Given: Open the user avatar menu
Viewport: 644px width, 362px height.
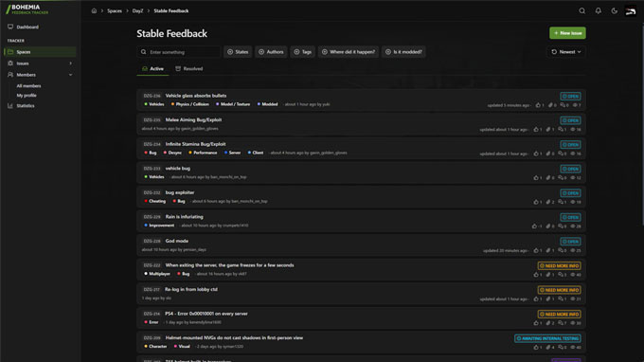Looking at the screenshot, I should [631, 11].
